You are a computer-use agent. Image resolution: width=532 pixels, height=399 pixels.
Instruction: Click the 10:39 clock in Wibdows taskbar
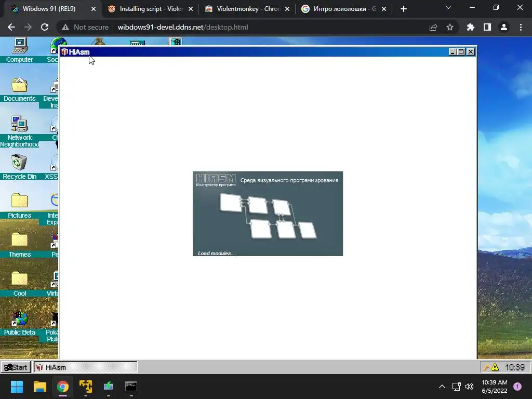[515, 367]
